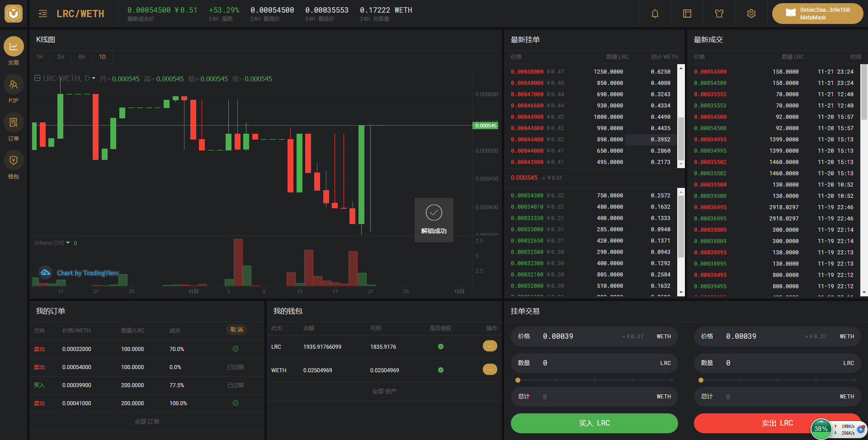Select bid price 0.00034300

coord(527,196)
